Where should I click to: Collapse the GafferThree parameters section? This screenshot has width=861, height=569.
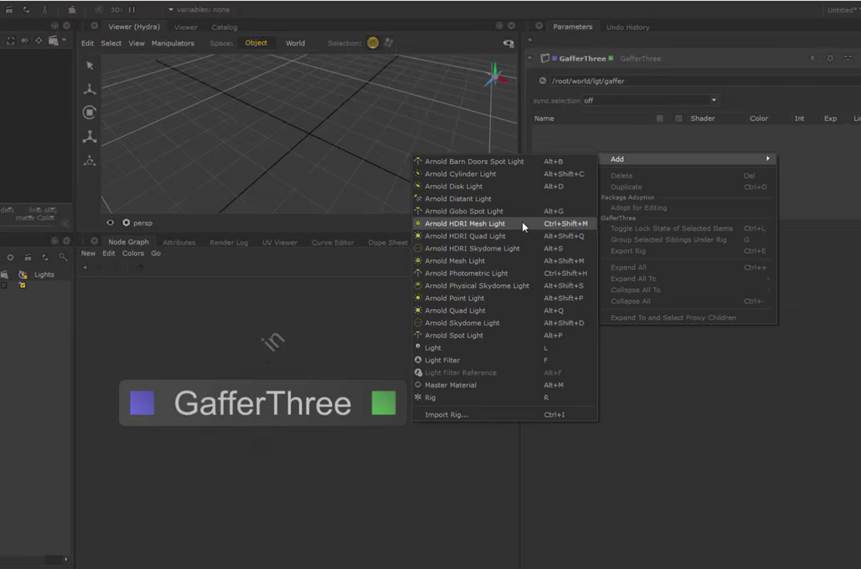(x=531, y=59)
